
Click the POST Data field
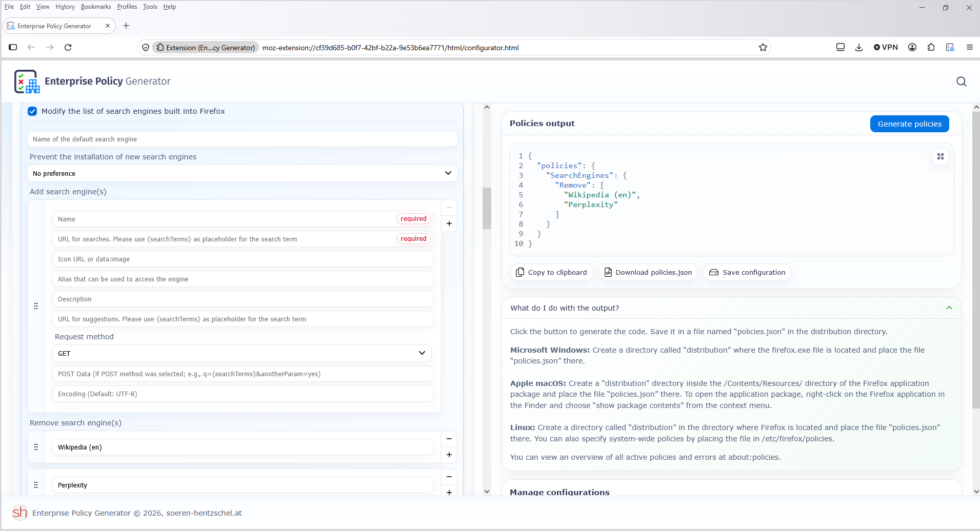click(x=243, y=374)
